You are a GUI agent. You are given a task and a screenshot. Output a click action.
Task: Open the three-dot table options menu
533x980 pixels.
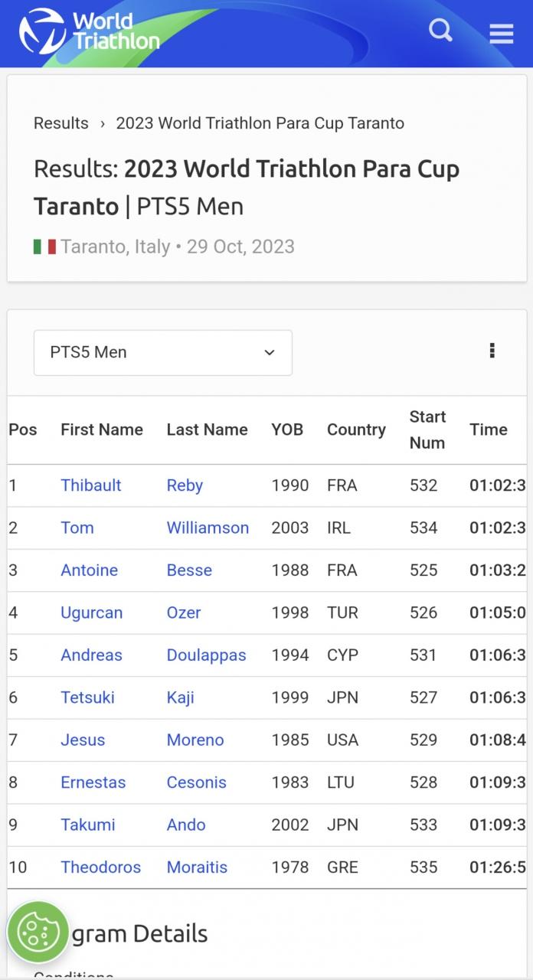click(492, 351)
